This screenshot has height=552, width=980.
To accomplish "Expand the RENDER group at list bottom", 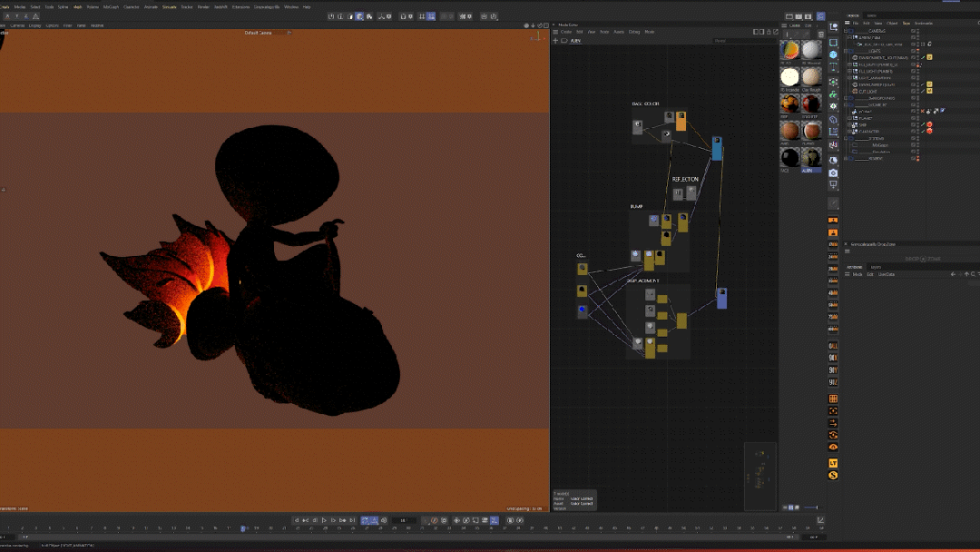I will coord(847,159).
